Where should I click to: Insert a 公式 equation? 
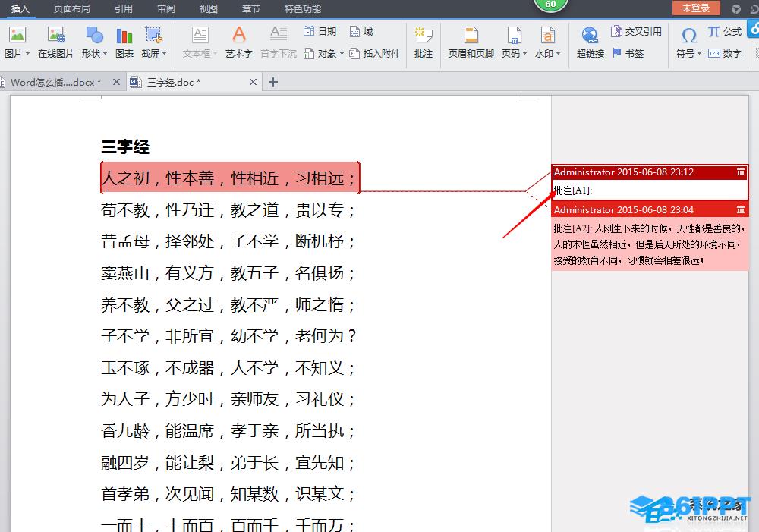pos(724,31)
